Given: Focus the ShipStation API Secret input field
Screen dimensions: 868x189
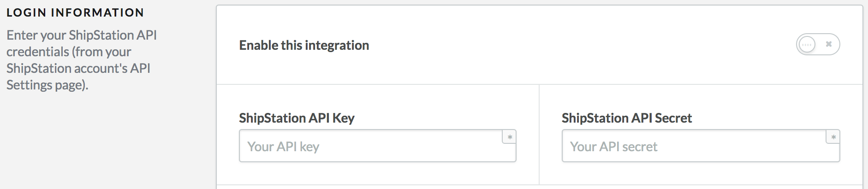Looking at the screenshot, I should coord(692,146).
